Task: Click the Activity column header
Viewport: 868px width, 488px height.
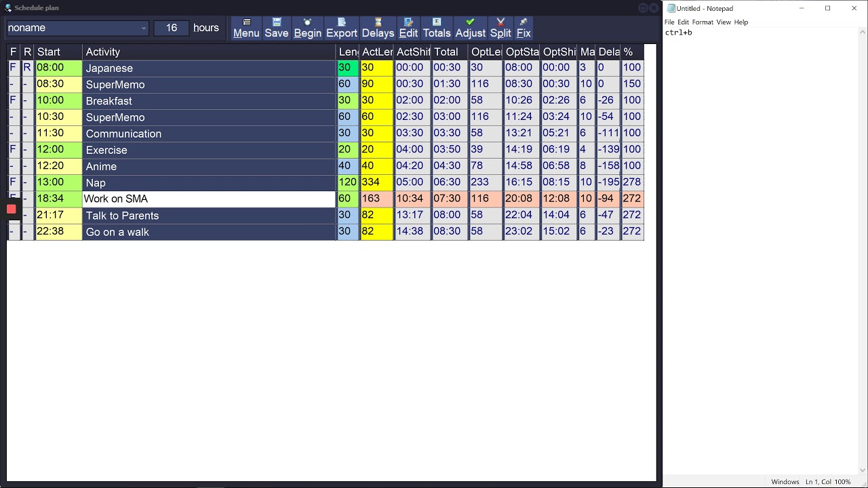Action: [x=209, y=52]
